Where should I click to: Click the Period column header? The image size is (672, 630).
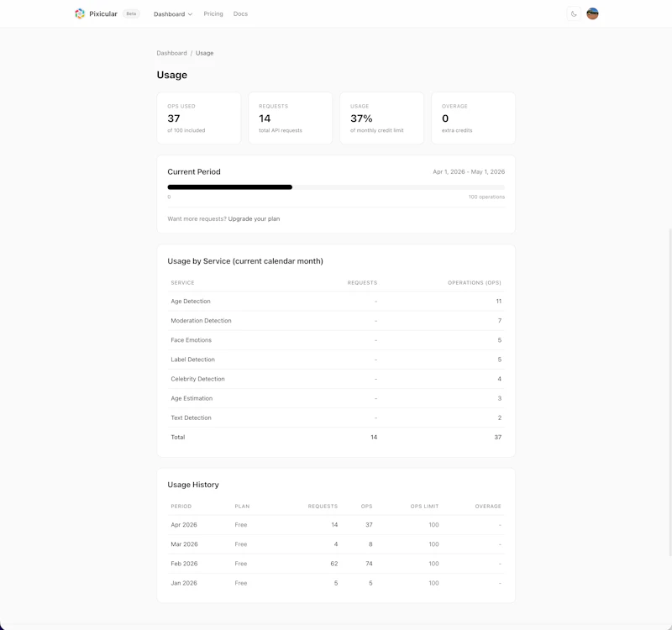(x=181, y=507)
